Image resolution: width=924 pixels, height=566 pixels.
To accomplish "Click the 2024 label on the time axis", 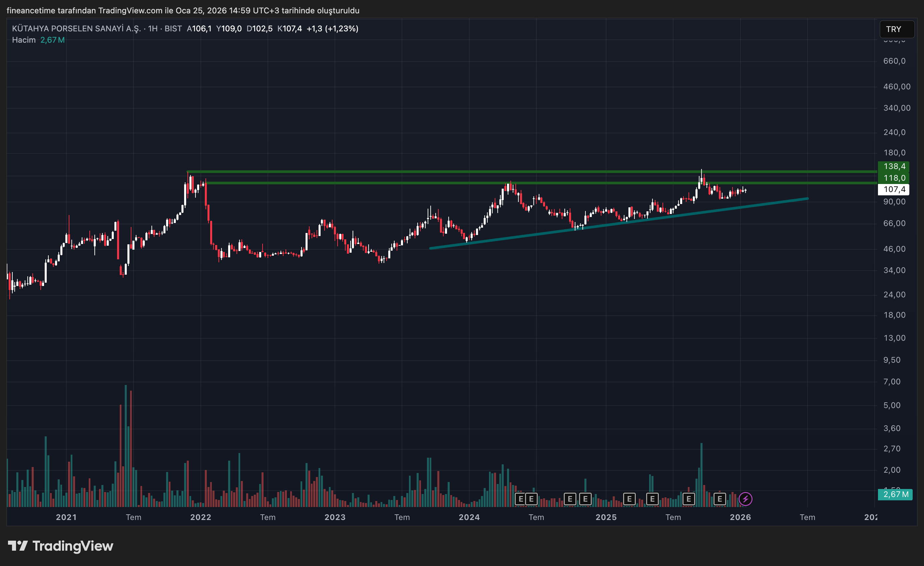I will 469,517.
